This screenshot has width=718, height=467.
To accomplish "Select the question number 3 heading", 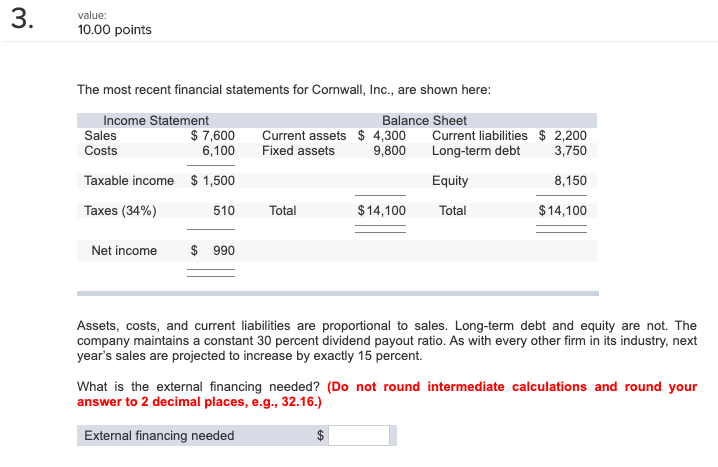I will [x=22, y=20].
